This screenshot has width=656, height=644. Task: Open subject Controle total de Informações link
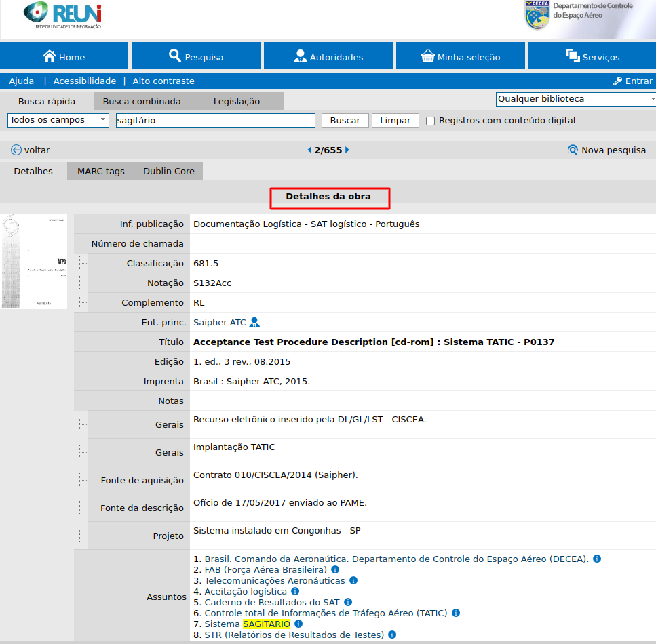click(326, 613)
